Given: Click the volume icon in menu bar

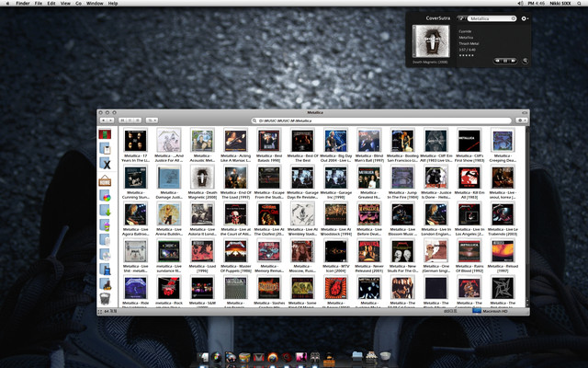Looking at the screenshot, I should (521, 4).
